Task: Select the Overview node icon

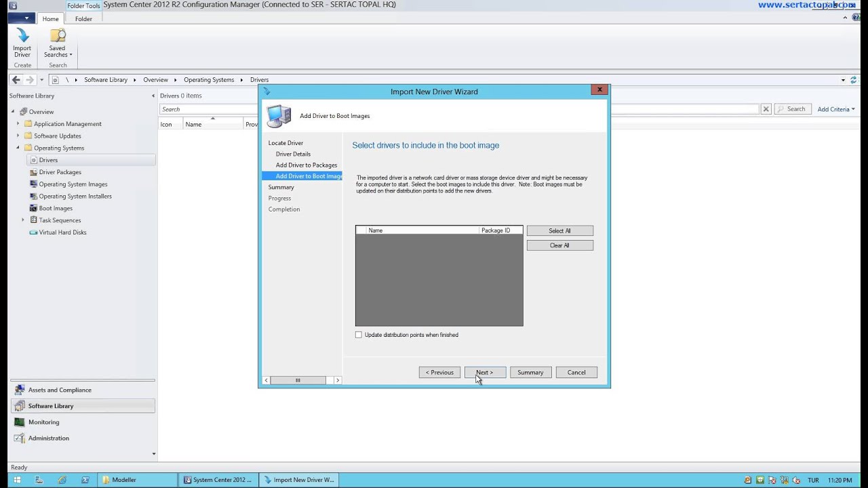Action: click(x=24, y=112)
